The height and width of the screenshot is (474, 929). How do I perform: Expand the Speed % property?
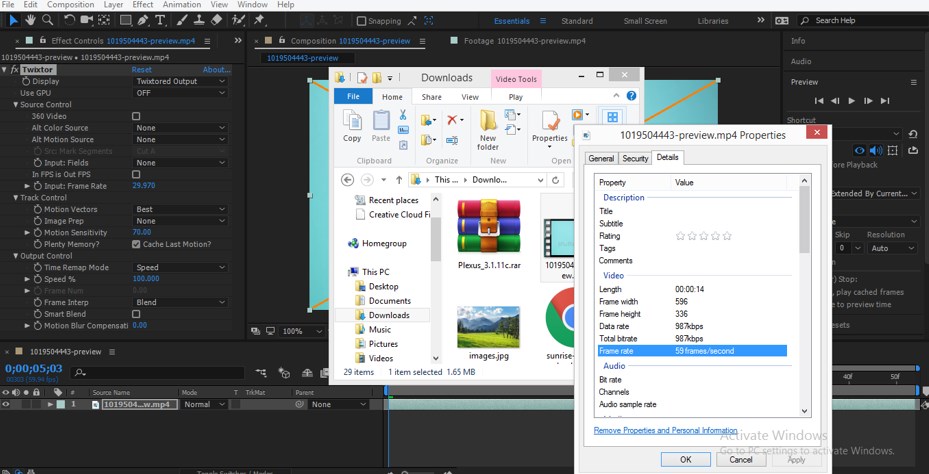(x=28, y=279)
